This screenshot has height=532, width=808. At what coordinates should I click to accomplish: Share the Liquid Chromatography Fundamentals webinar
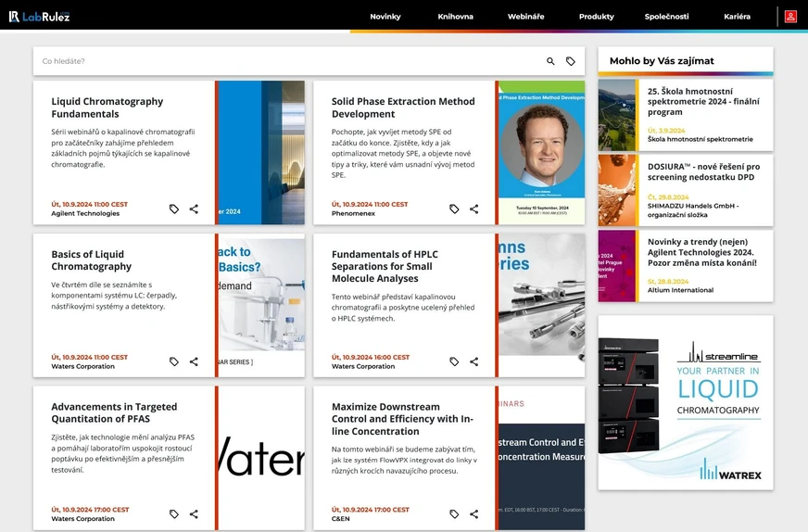194,209
